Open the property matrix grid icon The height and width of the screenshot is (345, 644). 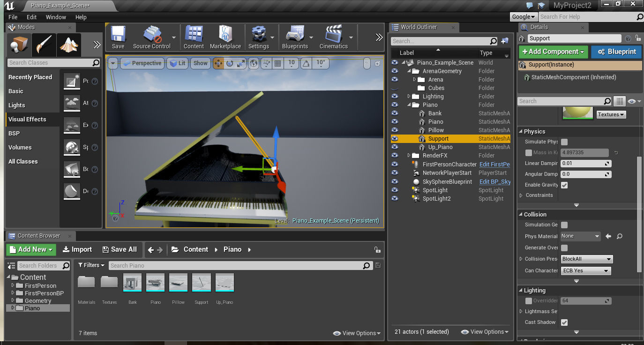click(x=620, y=101)
